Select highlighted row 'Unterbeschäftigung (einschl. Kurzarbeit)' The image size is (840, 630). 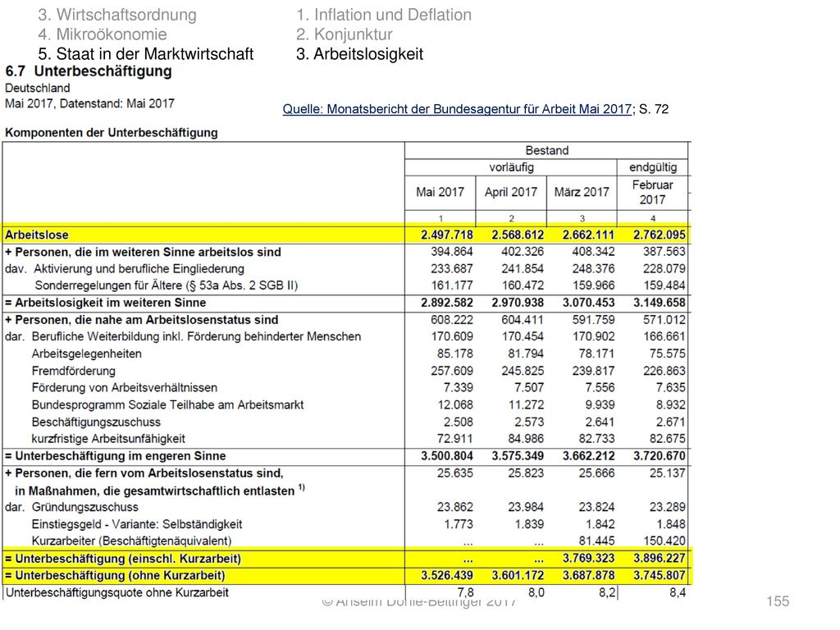pyautogui.click(x=123, y=559)
